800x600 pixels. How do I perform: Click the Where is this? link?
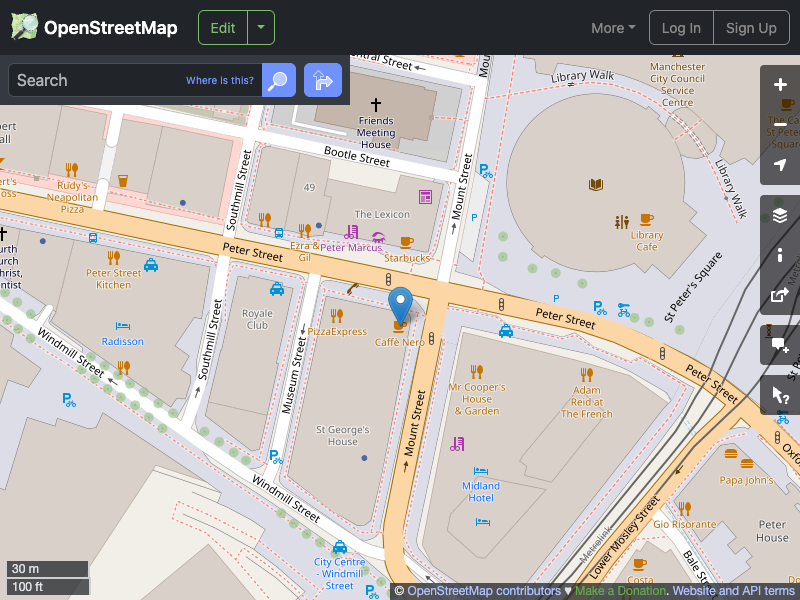pyautogui.click(x=219, y=79)
